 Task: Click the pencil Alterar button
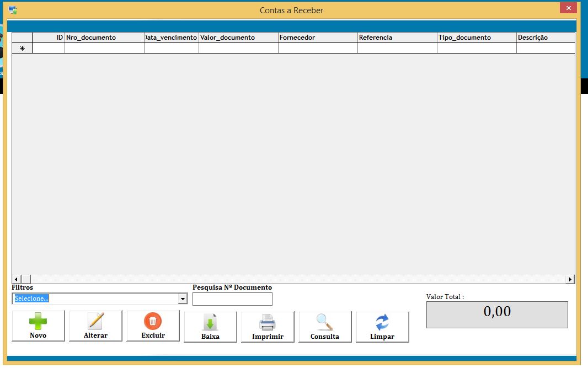95,326
